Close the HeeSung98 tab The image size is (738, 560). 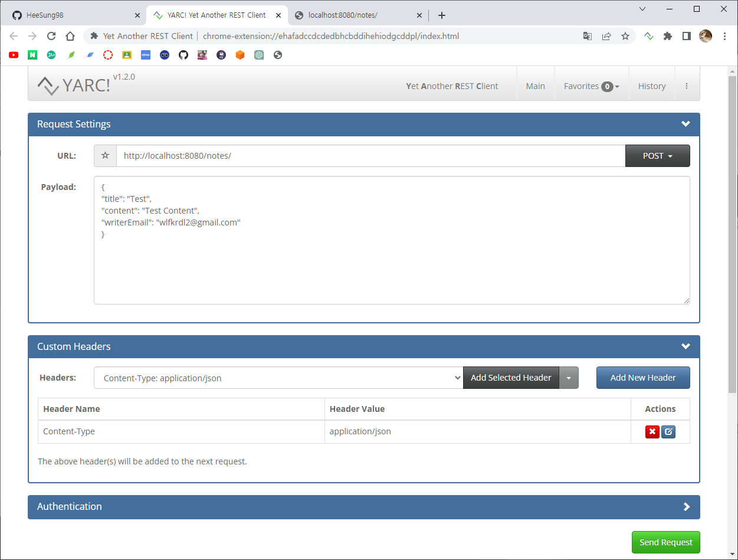click(137, 15)
